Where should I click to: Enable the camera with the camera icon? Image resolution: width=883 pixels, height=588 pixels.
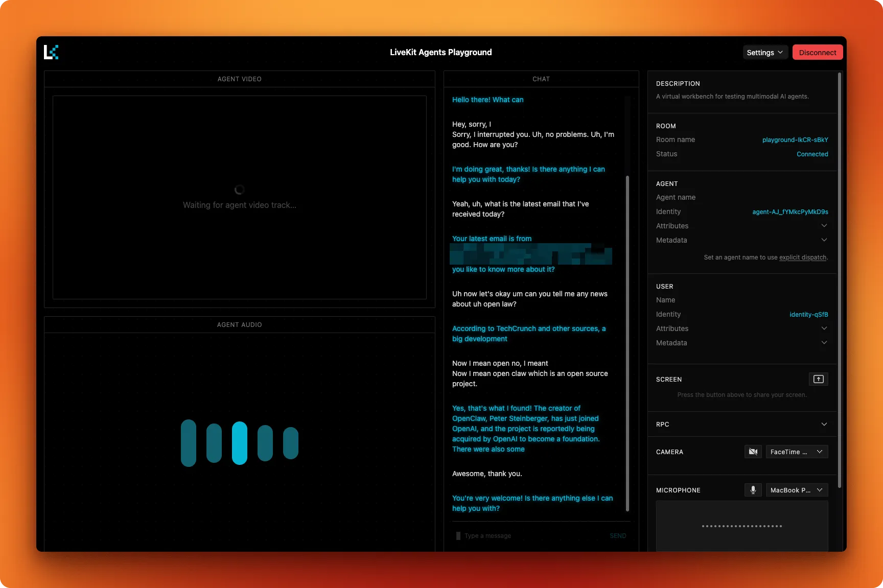(753, 452)
